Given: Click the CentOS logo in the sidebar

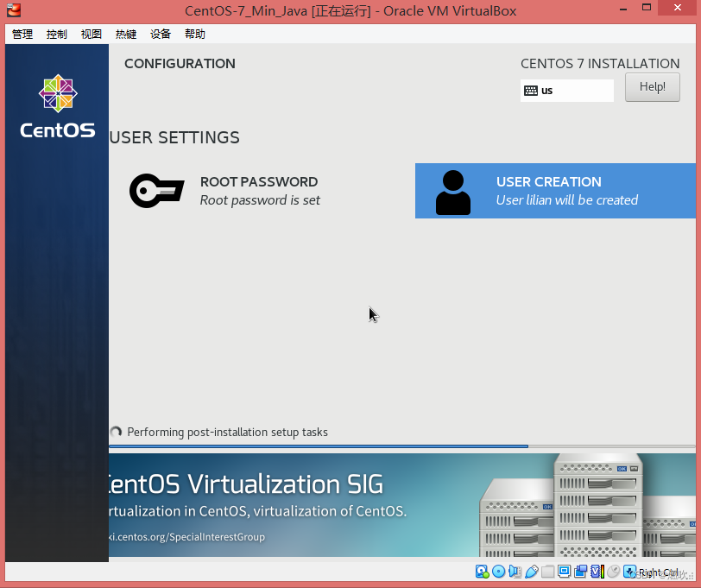Looking at the screenshot, I should 58,106.
